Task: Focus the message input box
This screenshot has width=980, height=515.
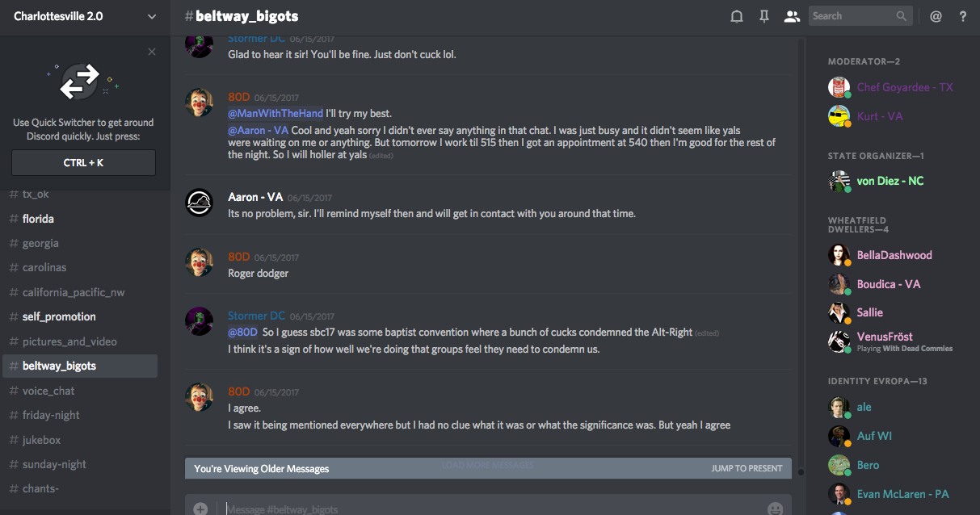Action: pos(485,509)
